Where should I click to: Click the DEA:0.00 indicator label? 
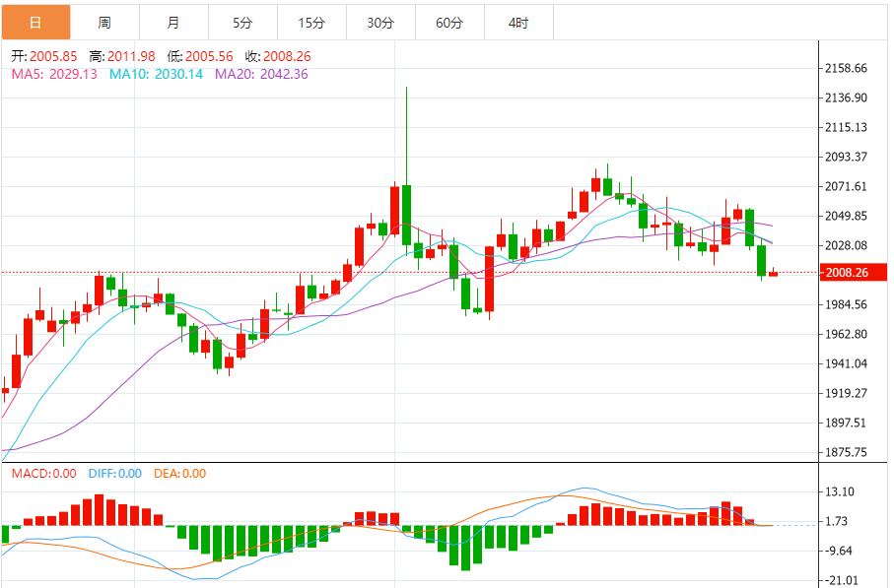tap(179, 474)
